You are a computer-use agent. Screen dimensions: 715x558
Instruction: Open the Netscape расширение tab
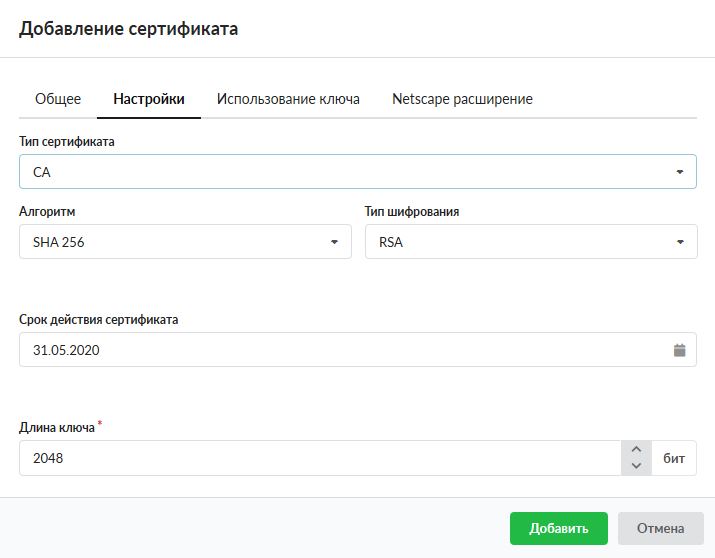(x=462, y=99)
